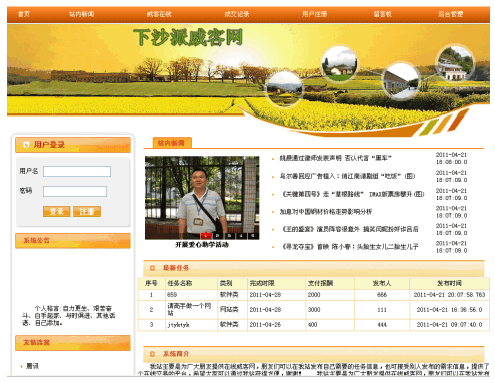
Task: Select slide 4 in the slideshow
Action: pyautogui.click(x=241, y=236)
